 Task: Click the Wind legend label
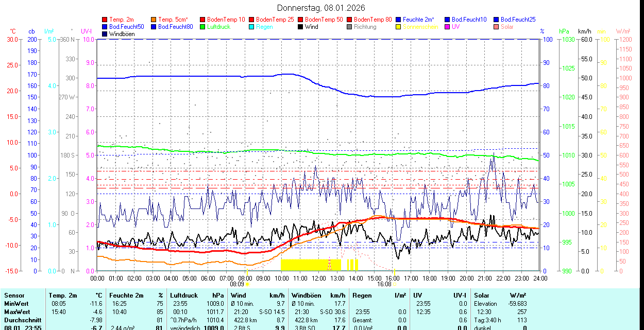click(x=312, y=27)
